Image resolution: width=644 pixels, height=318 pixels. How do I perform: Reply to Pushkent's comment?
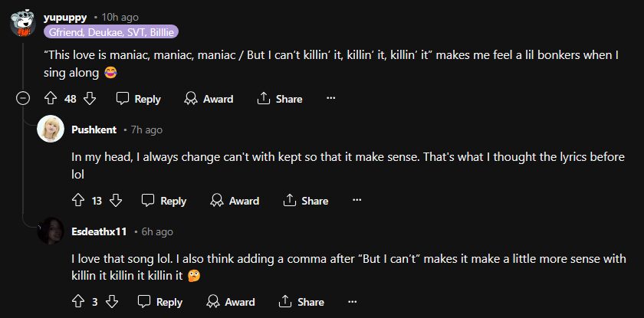[x=164, y=201]
